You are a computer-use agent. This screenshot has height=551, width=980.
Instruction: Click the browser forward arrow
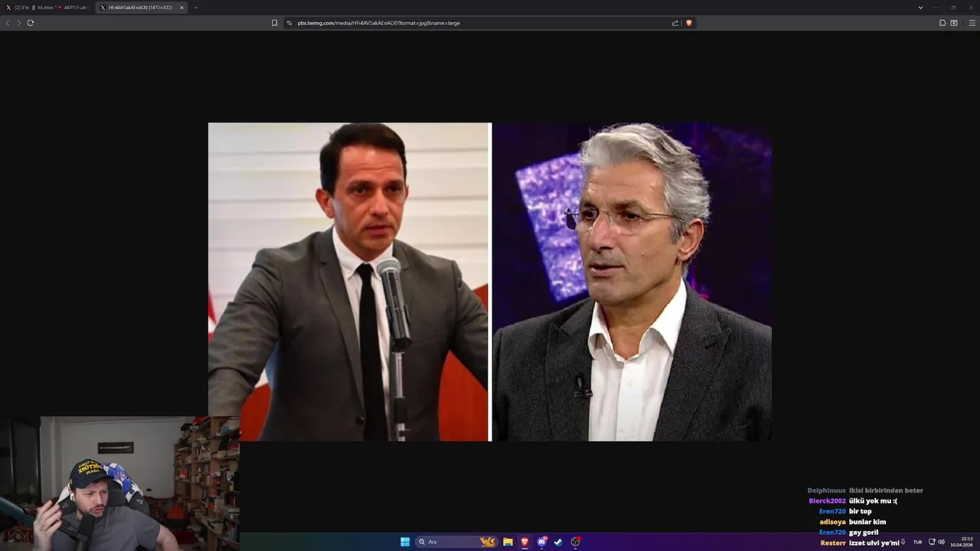click(x=19, y=23)
